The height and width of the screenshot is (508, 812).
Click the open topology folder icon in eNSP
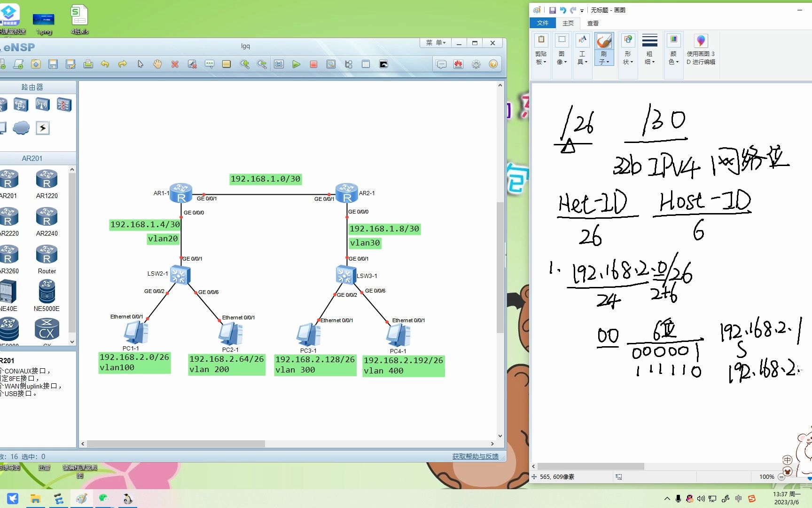[x=36, y=64]
